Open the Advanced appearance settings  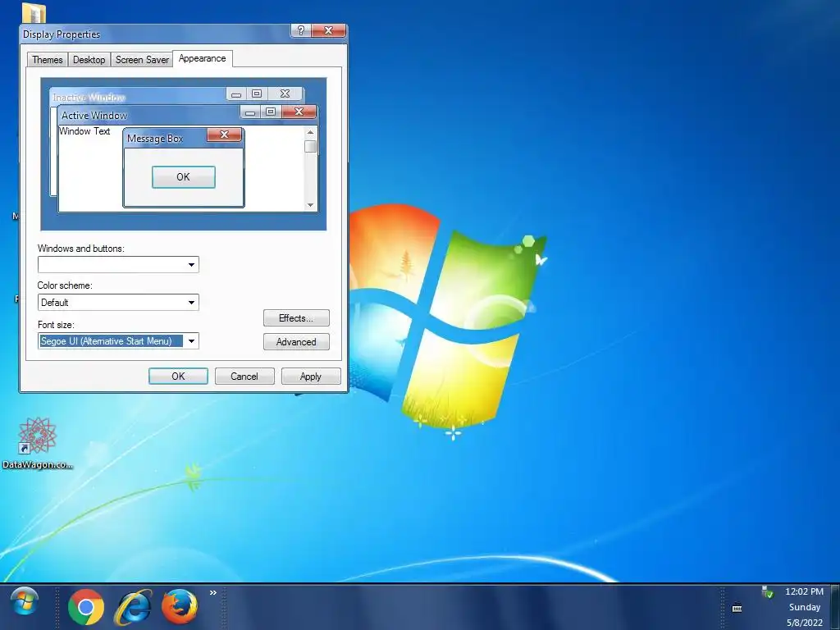(x=296, y=342)
